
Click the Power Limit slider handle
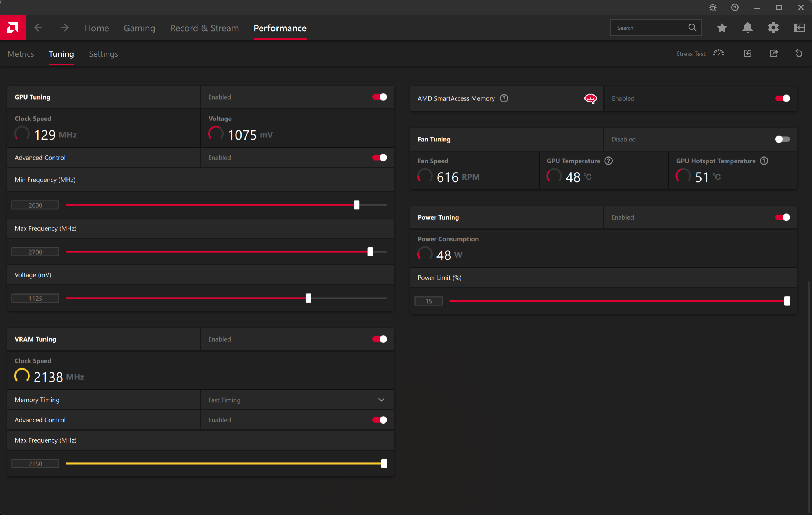(787, 301)
